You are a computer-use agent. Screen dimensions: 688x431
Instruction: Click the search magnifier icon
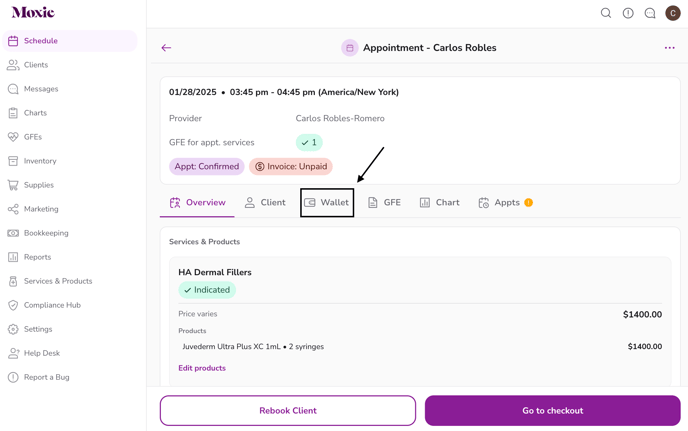pyautogui.click(x=606, y=13)
